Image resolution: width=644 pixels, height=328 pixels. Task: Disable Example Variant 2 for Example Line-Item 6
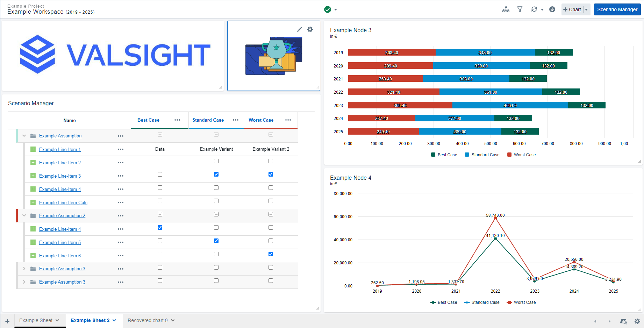coord(271,254)
